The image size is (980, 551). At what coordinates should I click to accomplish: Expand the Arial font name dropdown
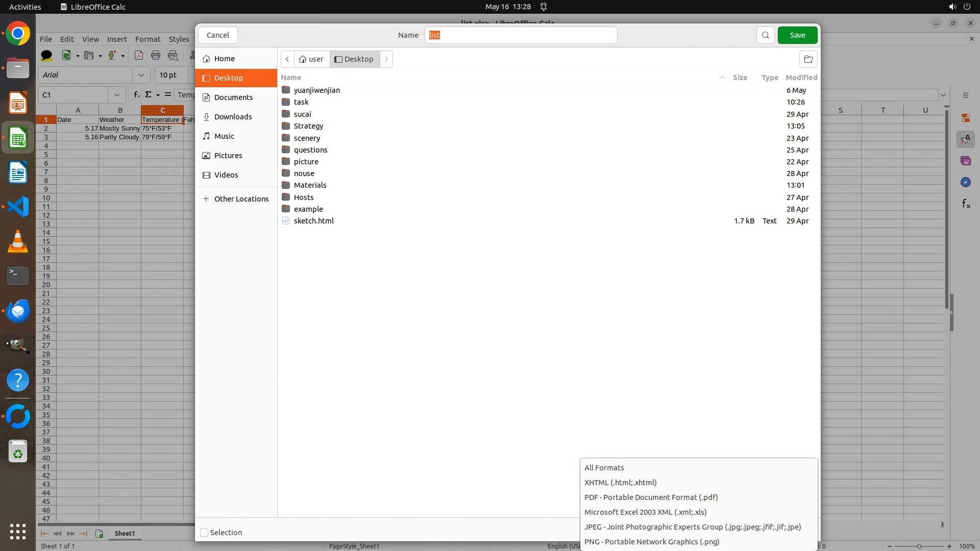[141, 75]
